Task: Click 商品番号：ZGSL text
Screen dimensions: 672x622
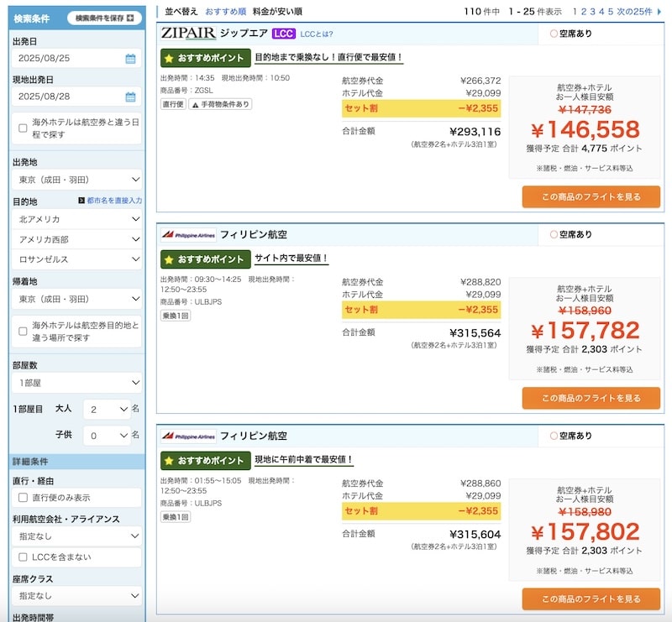Action: click(186, 91)
